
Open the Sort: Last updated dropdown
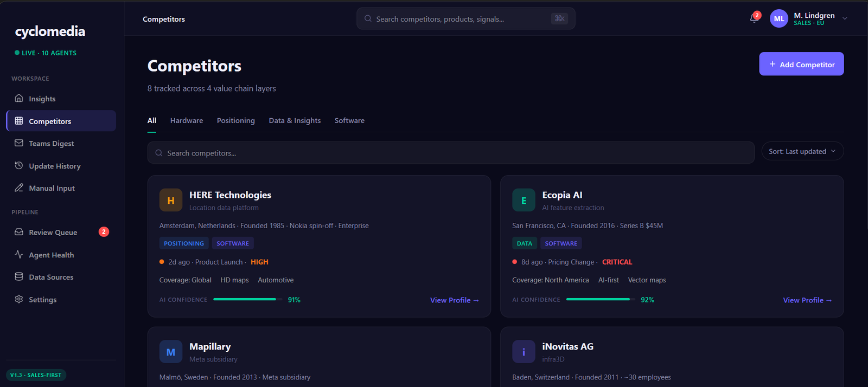point(802,151)
